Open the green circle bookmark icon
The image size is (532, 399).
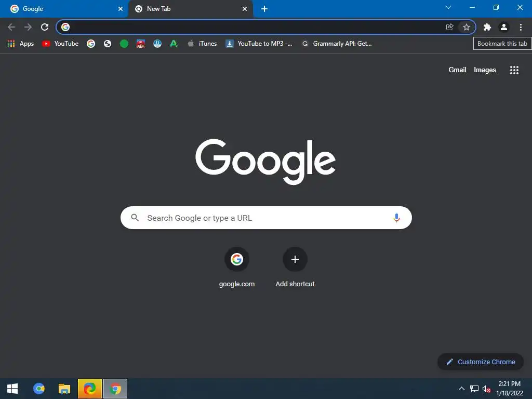pos(124,44)
